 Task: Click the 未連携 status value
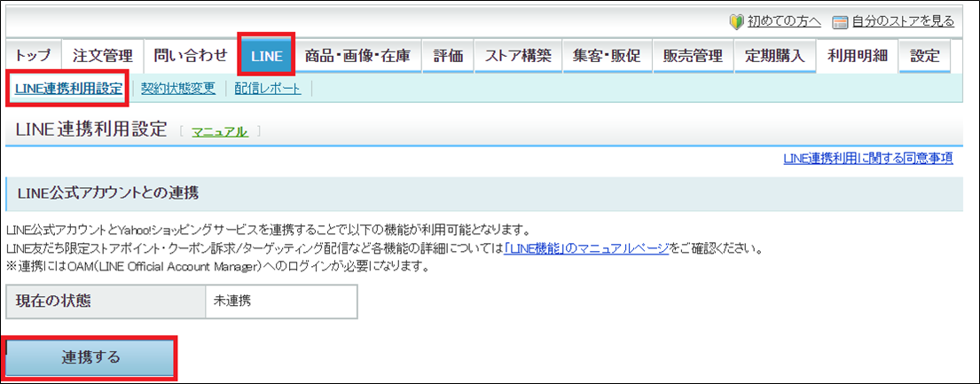[231, 301]
